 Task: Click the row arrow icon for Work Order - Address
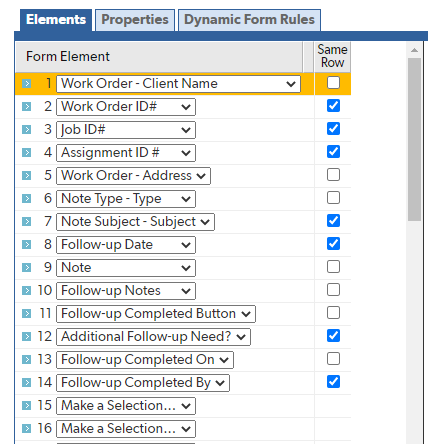click(x=26, y=176)
